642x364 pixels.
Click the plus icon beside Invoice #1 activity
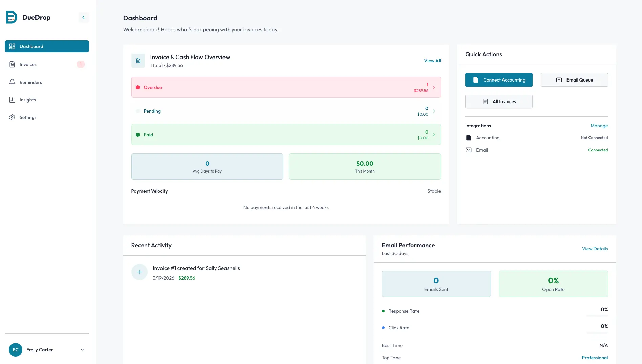tap(140, 272)
